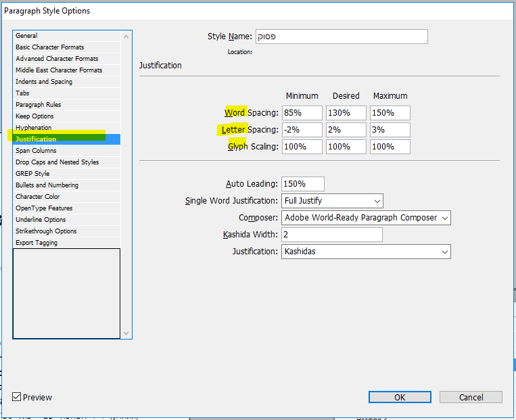
Task: Edit Word Spacing Minimum 85% field
Action: click(302, 113)
